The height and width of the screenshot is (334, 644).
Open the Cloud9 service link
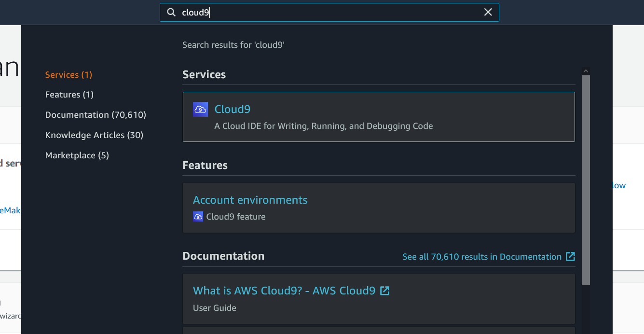(x=233, y=109)
